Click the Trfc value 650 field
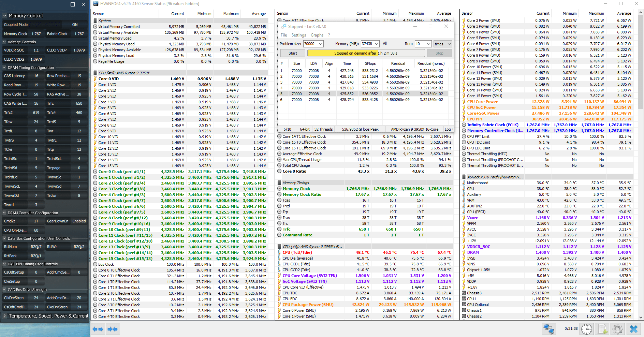Viewport: 644px width, 337px height. pyautogui.click(x=79, y=103)
